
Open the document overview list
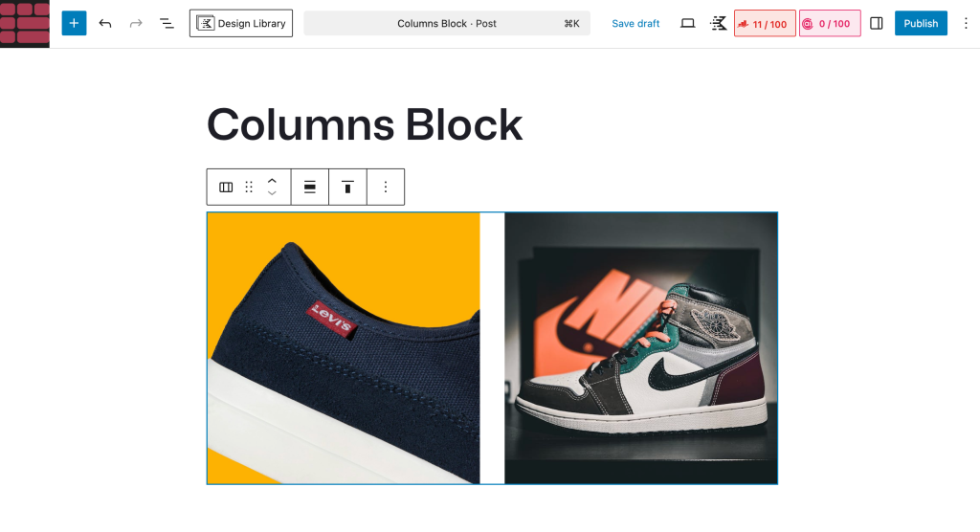pos(167,23)
